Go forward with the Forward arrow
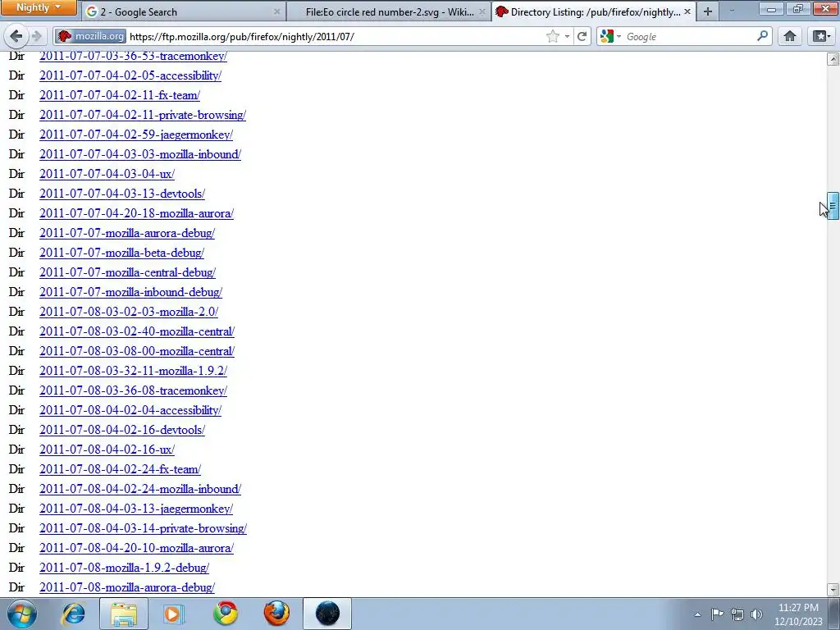 (x=37, y=36)
